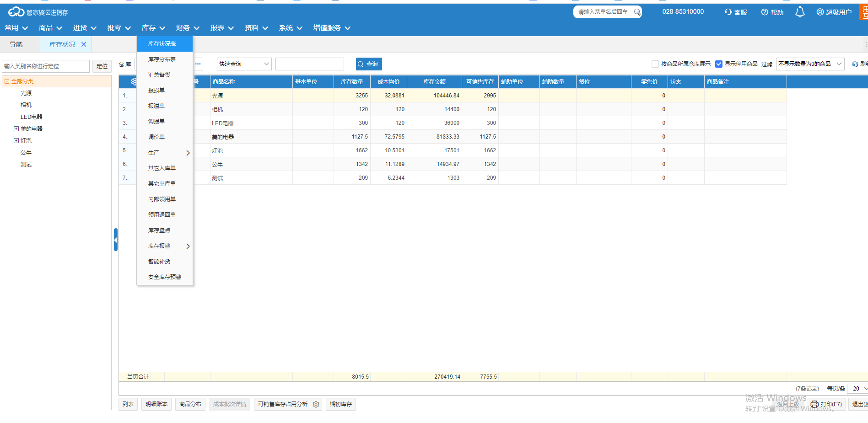The image size is (868, 423).
Task: Select 库存状况表 from dropdown menu
Action: coord(165,44)
